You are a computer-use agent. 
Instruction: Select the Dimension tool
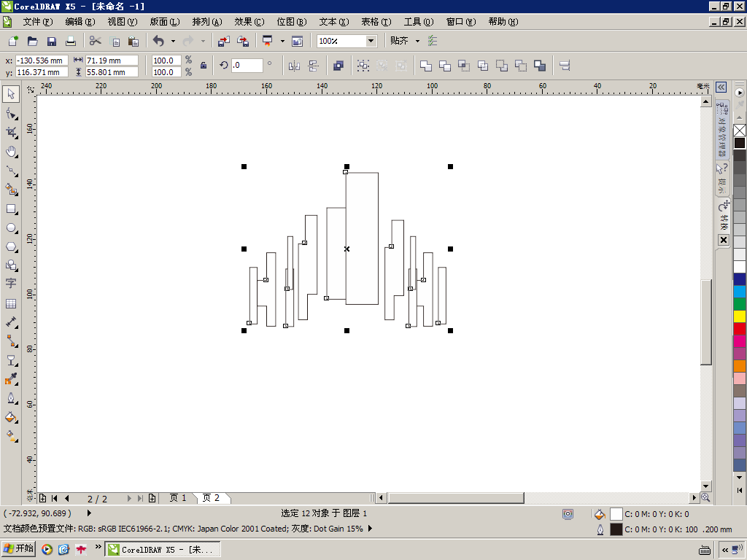tap(11, 322)
